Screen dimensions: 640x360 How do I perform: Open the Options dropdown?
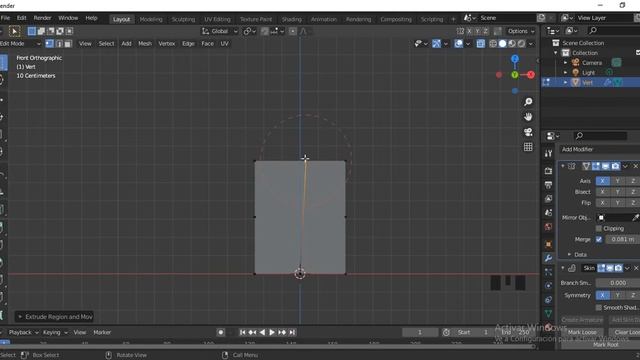[521, 31]
